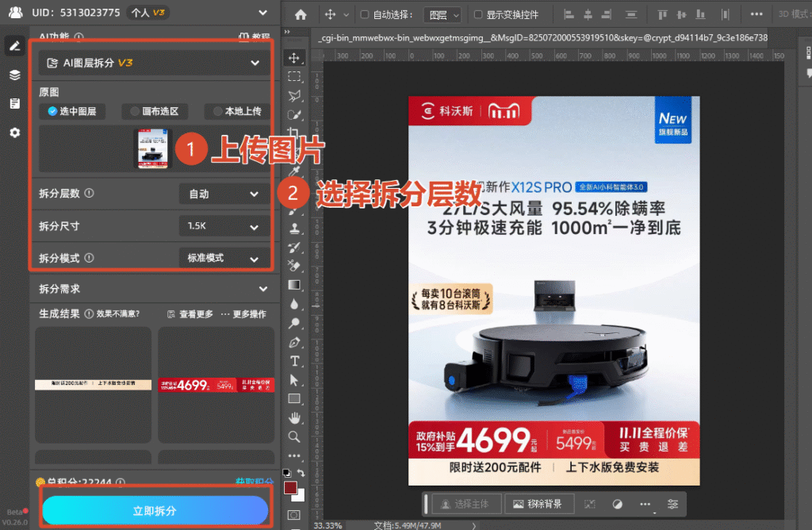Click the 移除背景 button
Screen dimensions: 812x530
coord(538,504)
